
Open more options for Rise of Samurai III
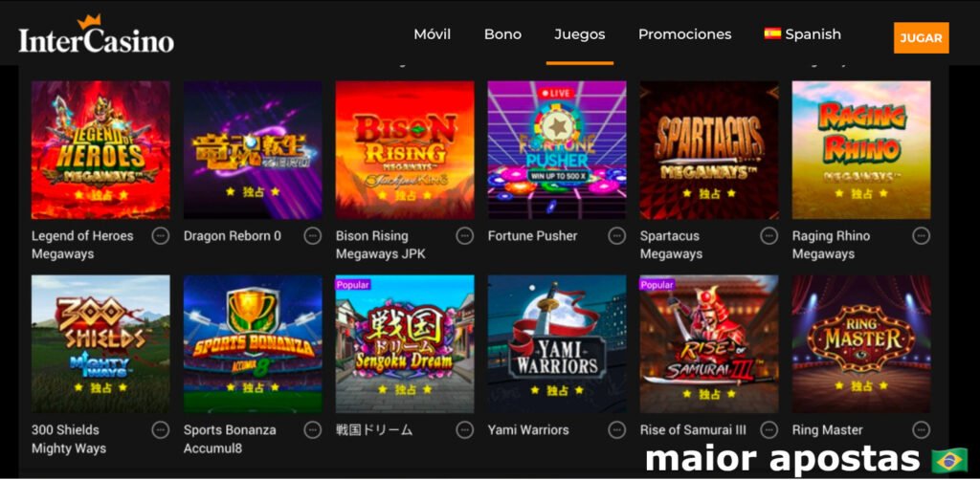tap(768, 430)
